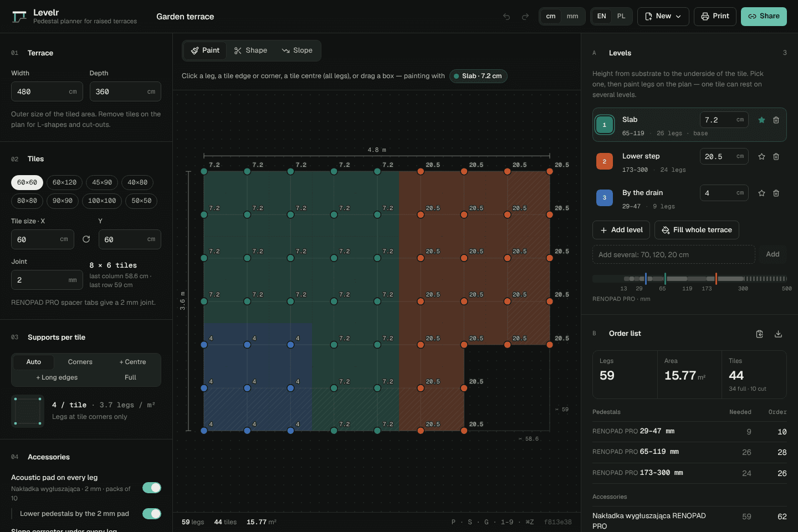Viewport: 798px width, 532px height.
Task: Click the Levelr logo icon
Action: click(19, 17)
